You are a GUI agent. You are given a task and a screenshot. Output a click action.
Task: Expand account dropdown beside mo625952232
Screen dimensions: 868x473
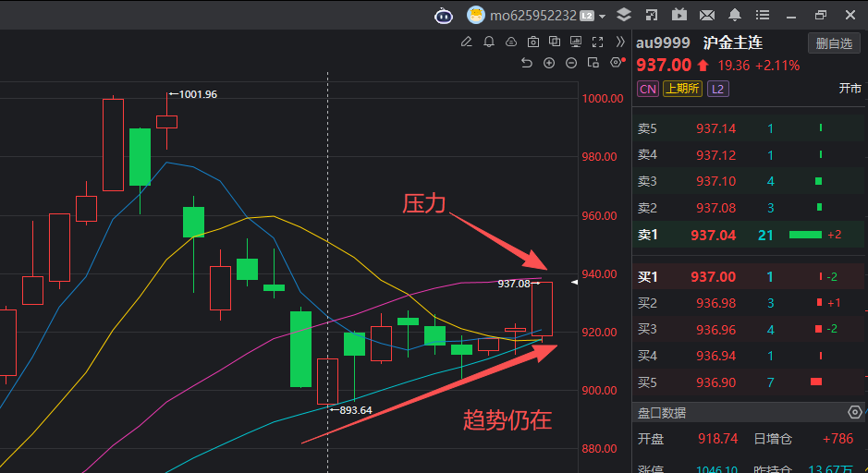603,16
